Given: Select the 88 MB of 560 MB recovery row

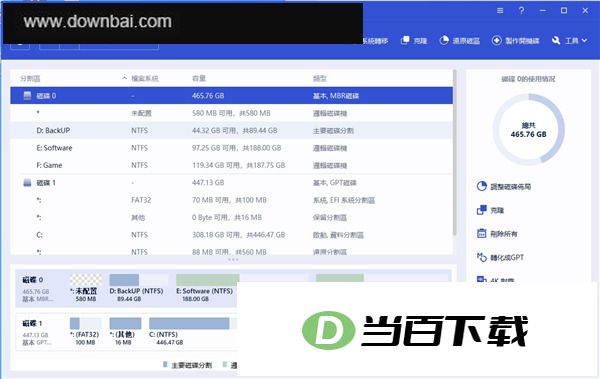Looking at the screenshot, I should [232, 251].
